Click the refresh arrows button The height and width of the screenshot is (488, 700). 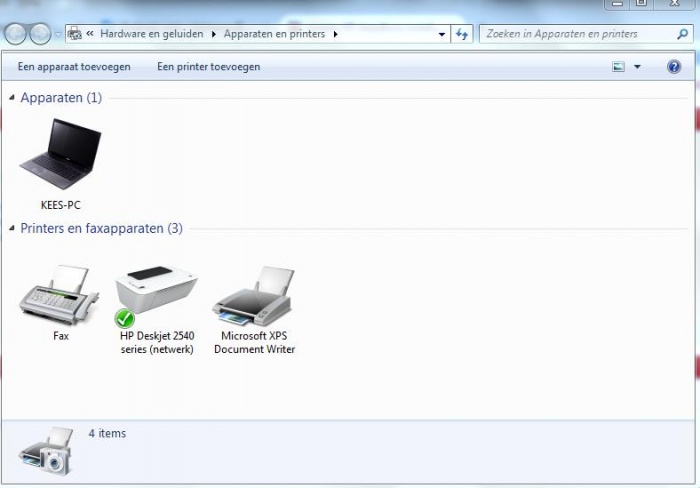pyautogui.click(x=462, y=34)
